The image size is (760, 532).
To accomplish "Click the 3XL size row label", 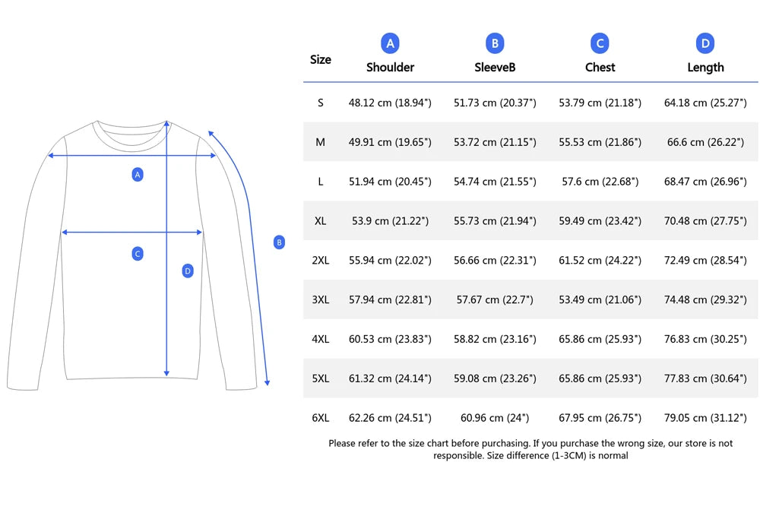I will (x=321, y=300).
